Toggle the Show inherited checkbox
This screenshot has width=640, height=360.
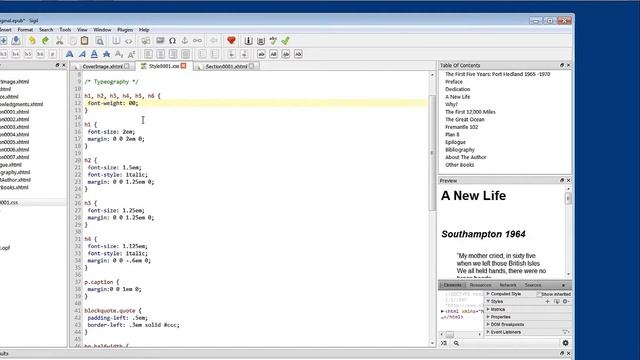[x=539, y=294]
